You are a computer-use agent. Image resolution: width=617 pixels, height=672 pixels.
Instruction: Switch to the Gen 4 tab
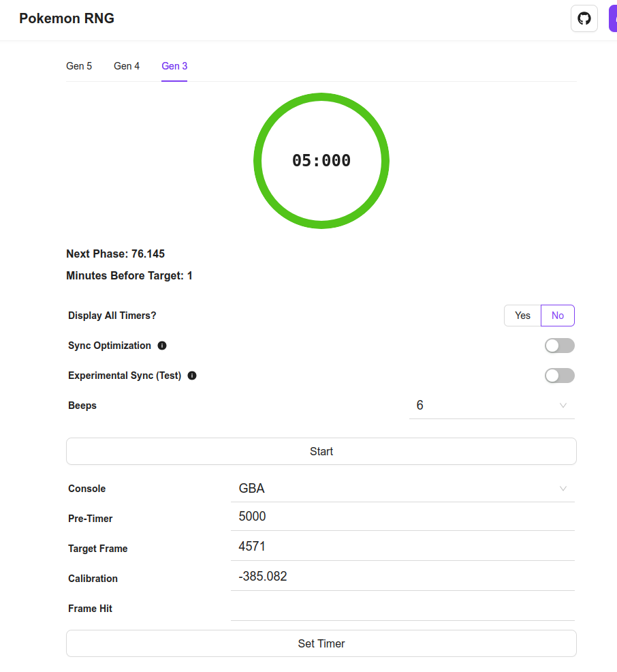pyautogui.click(x=127, y=66)
